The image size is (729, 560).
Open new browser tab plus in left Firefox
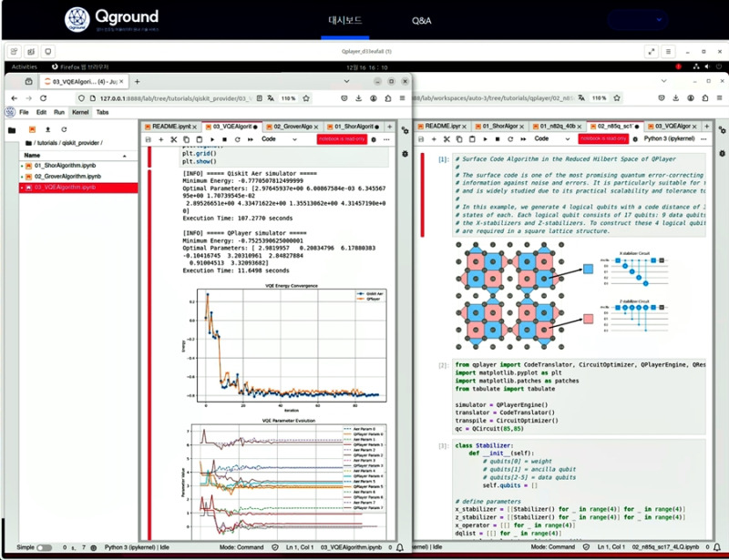pos(138,82)
